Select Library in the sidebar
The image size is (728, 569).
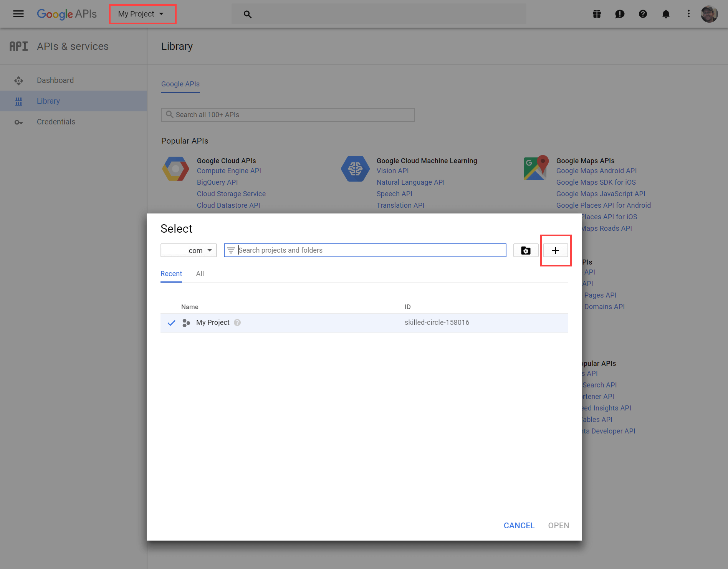tap(73, 101)
